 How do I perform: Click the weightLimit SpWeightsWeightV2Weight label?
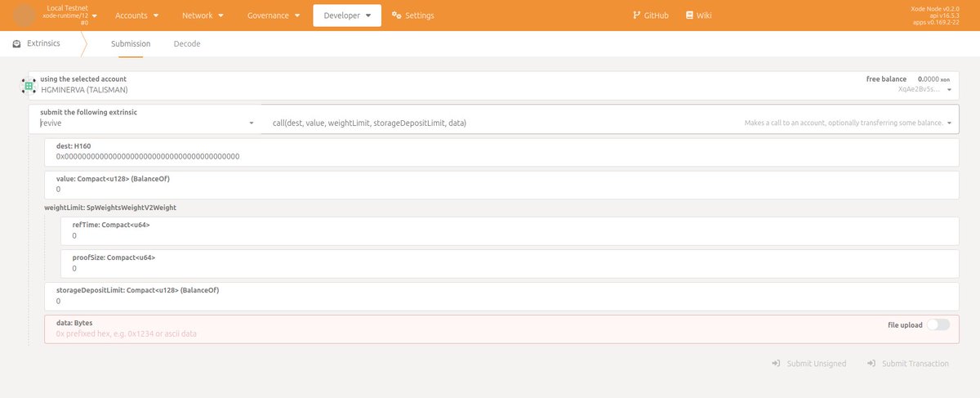coord(110,208)
